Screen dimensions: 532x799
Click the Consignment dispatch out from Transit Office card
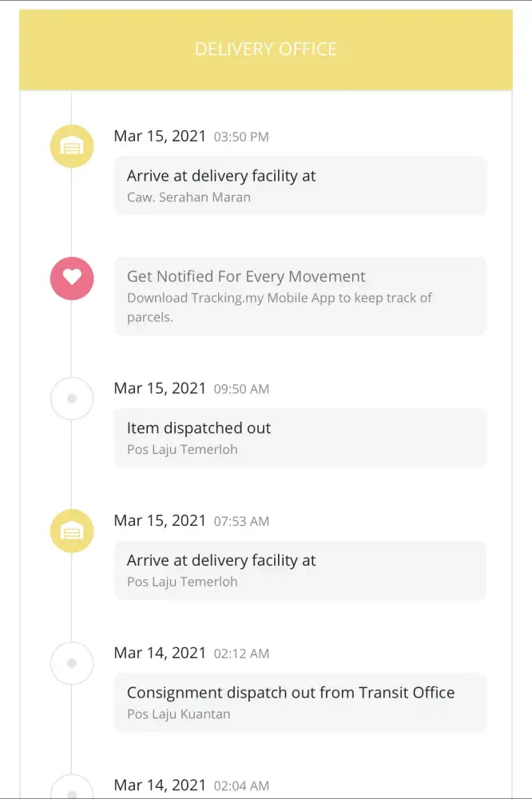tap(300, 702)
